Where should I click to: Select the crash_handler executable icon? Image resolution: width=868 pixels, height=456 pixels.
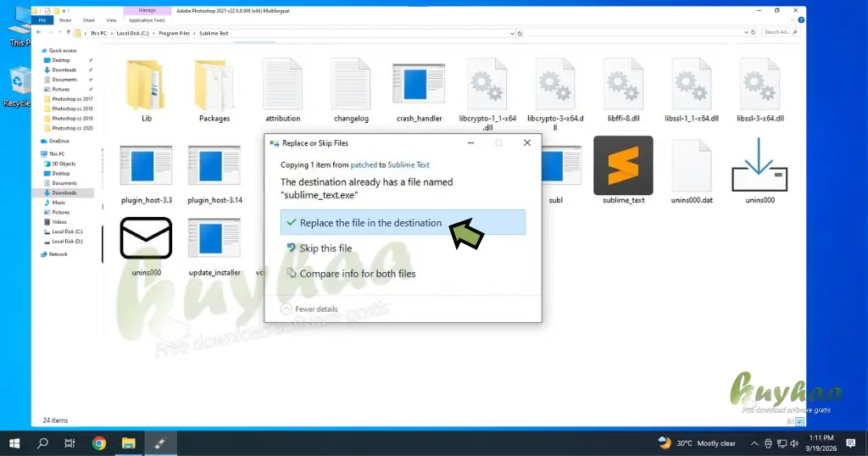tap(419, 84)
